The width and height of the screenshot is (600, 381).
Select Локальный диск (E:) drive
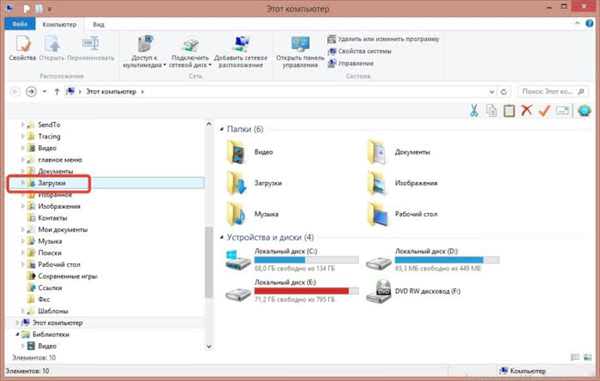point(292,291)
